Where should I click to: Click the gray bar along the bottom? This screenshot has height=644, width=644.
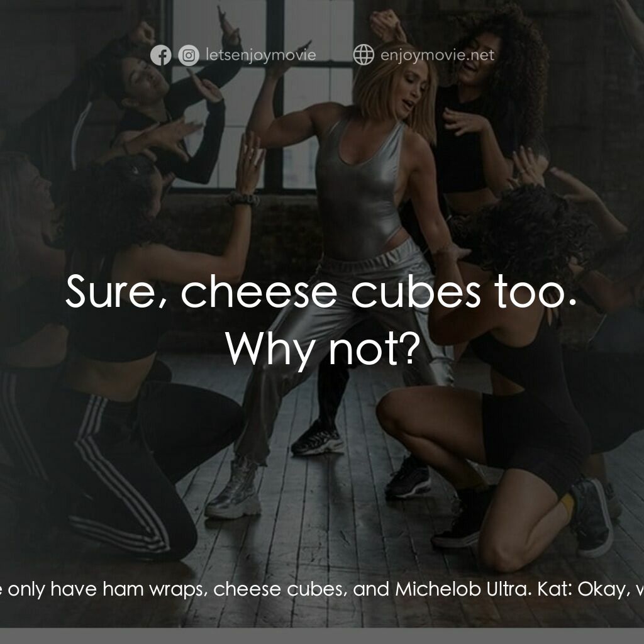322,636
